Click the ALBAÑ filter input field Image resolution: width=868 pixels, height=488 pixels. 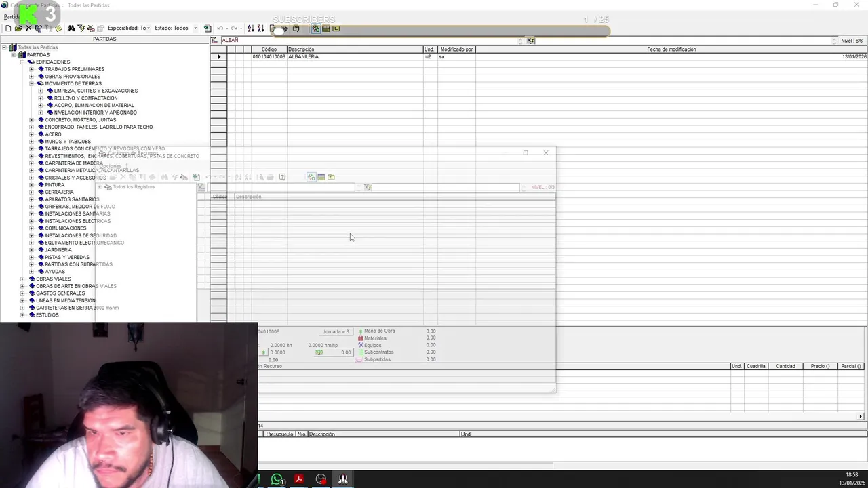pos(370,41)
